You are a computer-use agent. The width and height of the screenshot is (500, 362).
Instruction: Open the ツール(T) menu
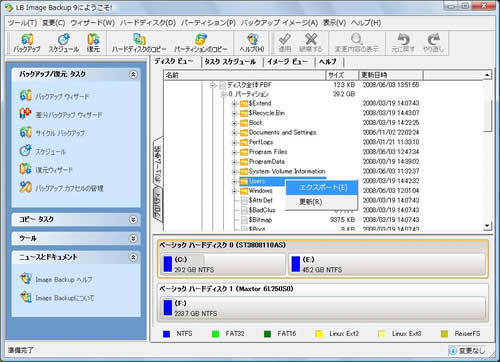pyautogui.click(x=22, y=23)
